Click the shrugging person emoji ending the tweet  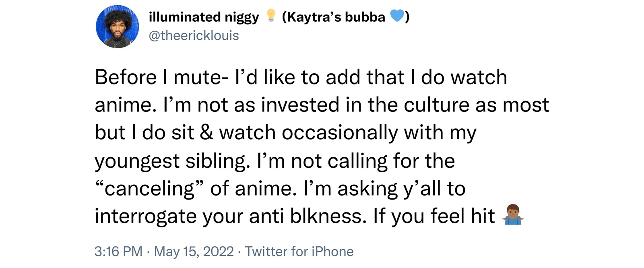512,215
